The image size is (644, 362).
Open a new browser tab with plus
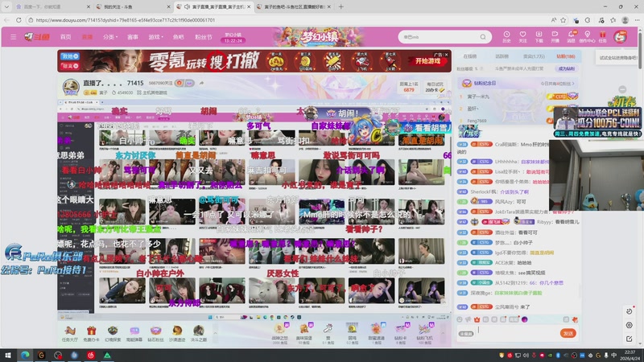(x=341, y=6)
